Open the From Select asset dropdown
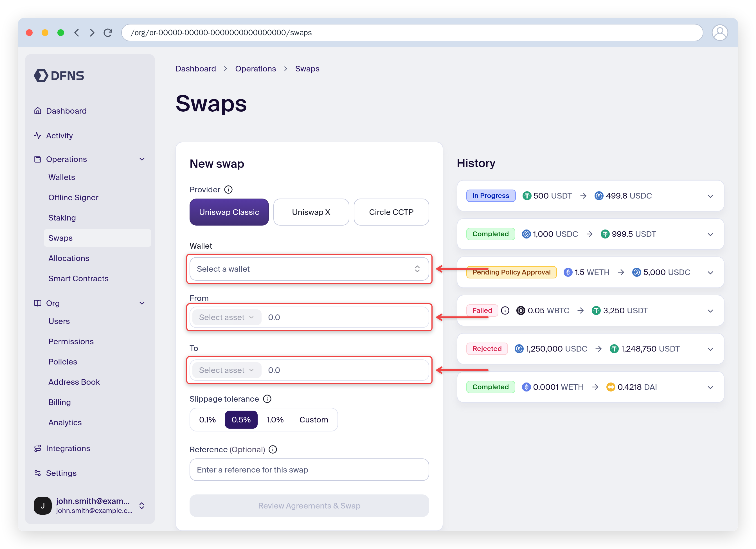This screenshot has width=756, height=549. pos(227,317)
